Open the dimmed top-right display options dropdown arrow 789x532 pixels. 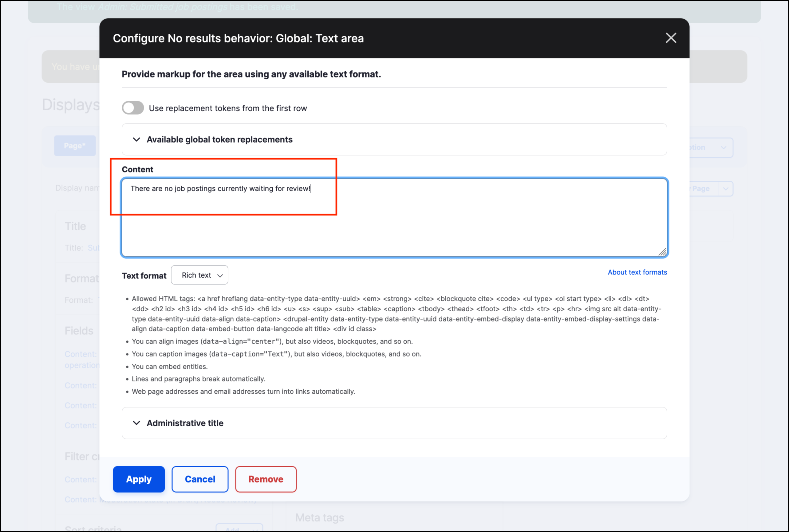pos(724,148)
